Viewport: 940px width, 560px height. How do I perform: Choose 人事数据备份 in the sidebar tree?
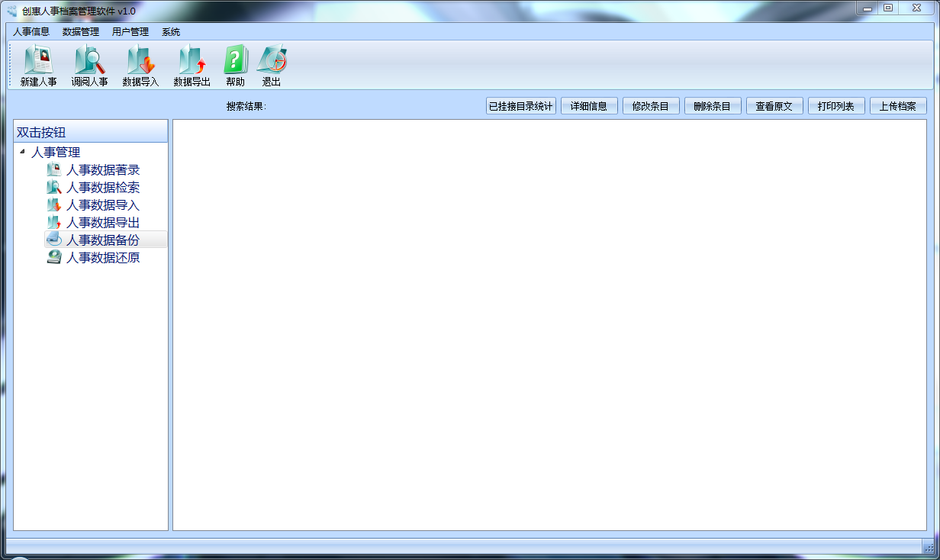(x=102, y=240)
